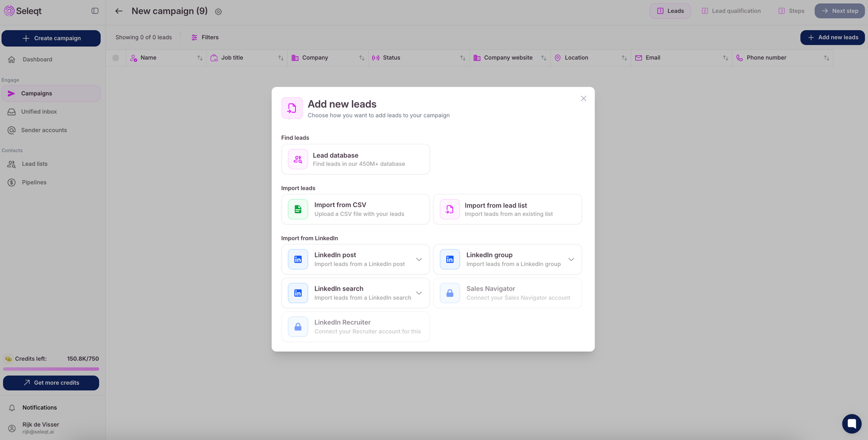Switch to the Steps tab
This screenshot has height=440, width=868.
[x=791, y=11]
